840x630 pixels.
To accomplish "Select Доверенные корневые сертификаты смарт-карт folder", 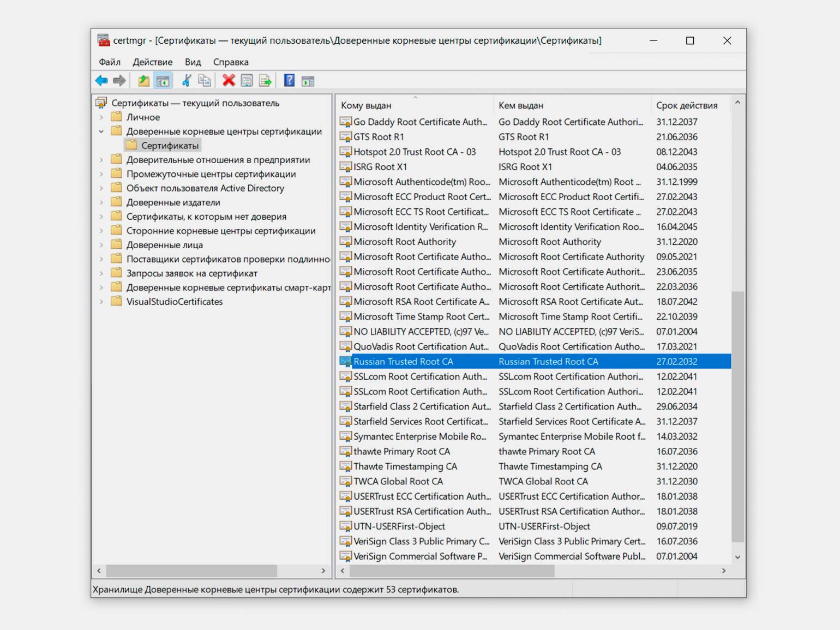I will pos(229,287).
